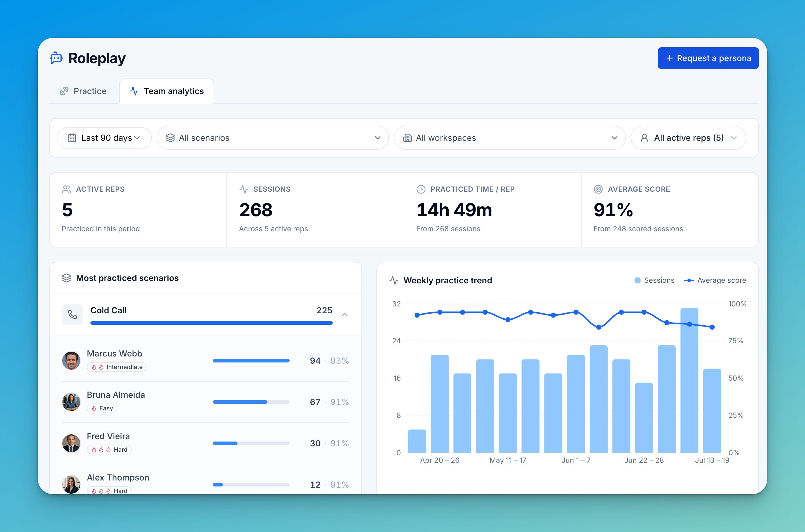Click the Practice tab dumbbell icon
The width and height of the screenshot is (805, 532).
(64, 91)
